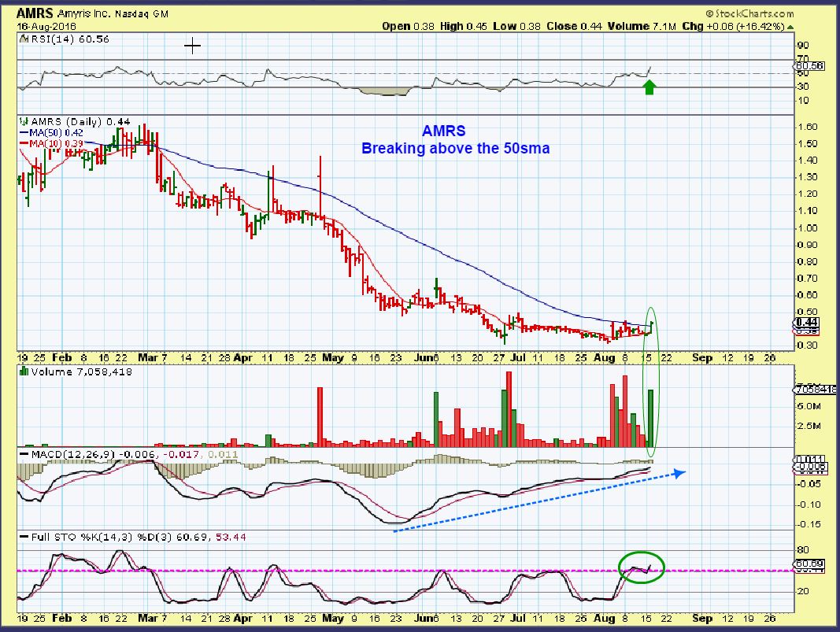Click the 1.00 price axis label

point(807,228)
